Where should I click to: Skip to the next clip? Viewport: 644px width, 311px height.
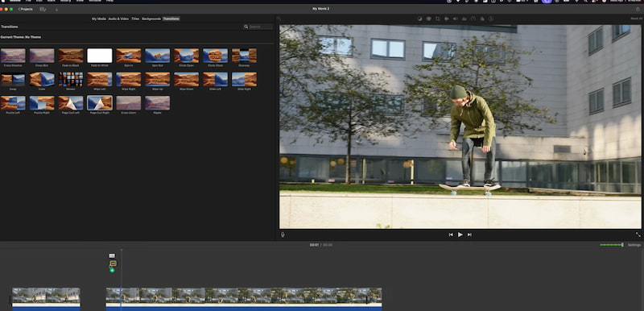point(469,234)
